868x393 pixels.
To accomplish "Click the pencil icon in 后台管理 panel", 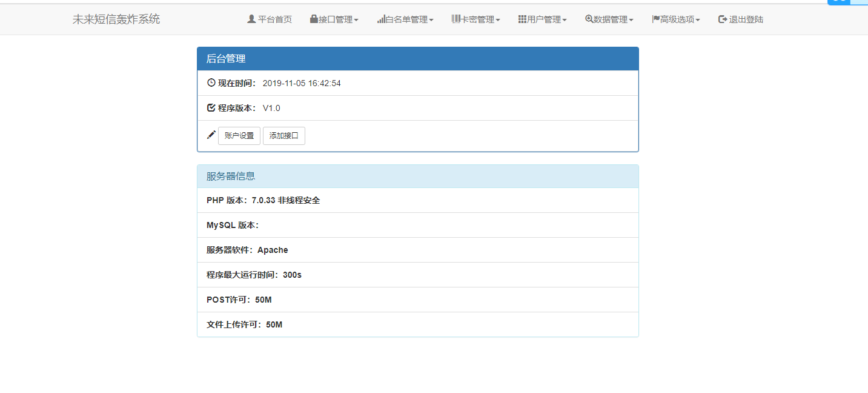I will [210, 135].
